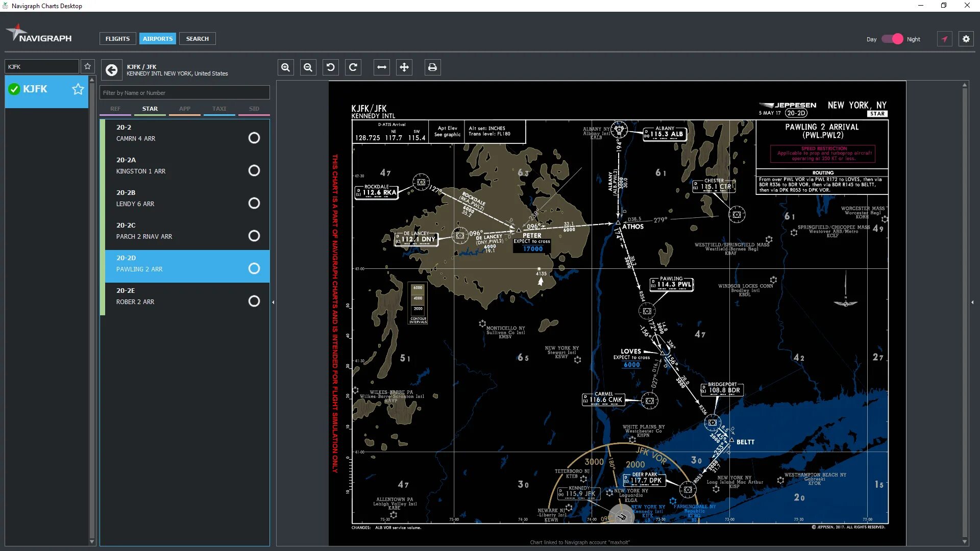Select the circle for KINGSTON 1 ARR
The image size is (980, 551).
(254, 170)
